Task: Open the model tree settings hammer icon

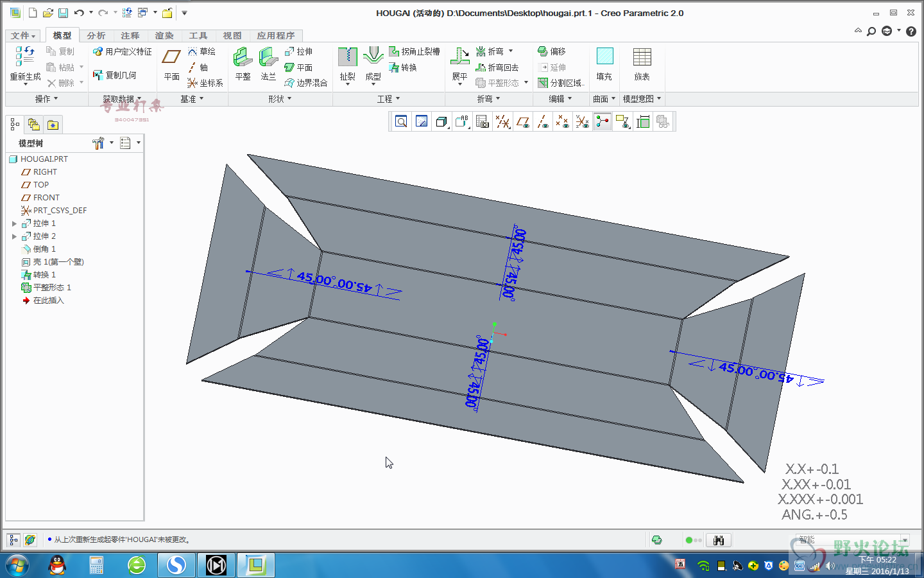Action: pyautogui.click(x=98, y=143)
